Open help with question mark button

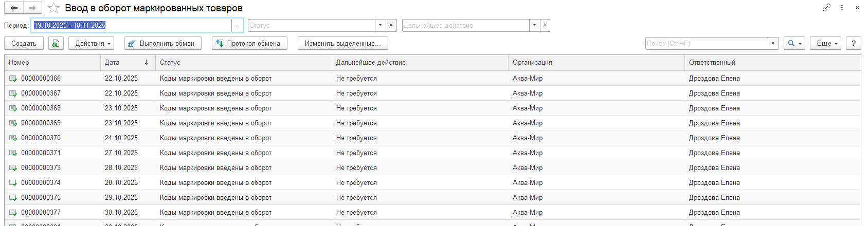point(854,44)
